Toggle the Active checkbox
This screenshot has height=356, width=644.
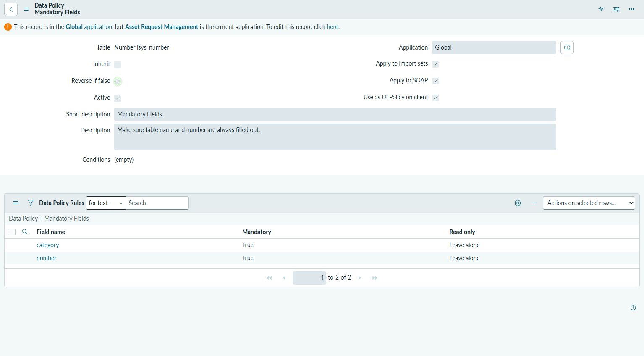[x=118, y=98]
